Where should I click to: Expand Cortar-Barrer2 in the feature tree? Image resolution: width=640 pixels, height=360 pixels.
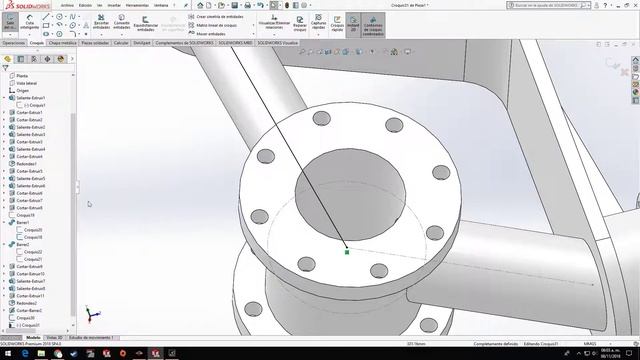click(4, 311)
